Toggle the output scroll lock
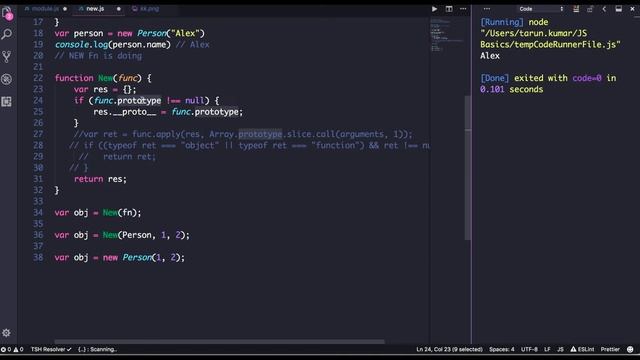 click(x=590, y=9)
